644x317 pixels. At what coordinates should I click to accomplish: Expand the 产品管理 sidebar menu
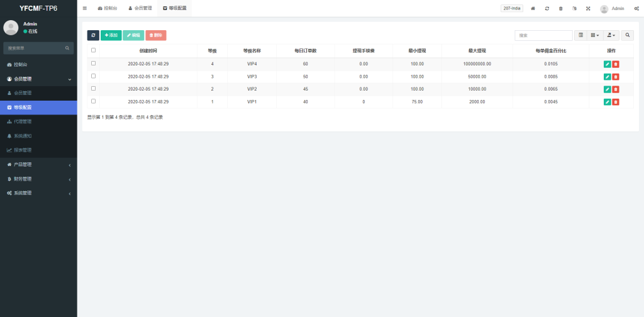[38, 164]
